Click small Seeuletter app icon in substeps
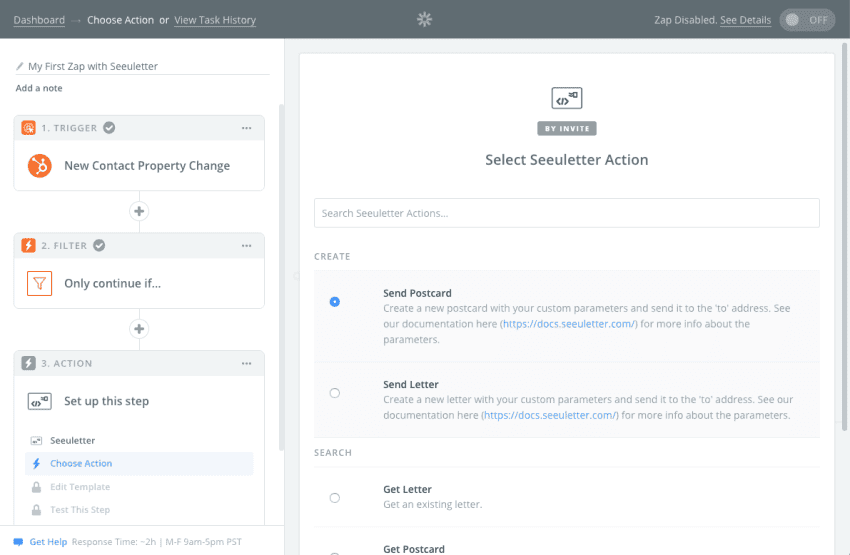 (x=36, y=441)
